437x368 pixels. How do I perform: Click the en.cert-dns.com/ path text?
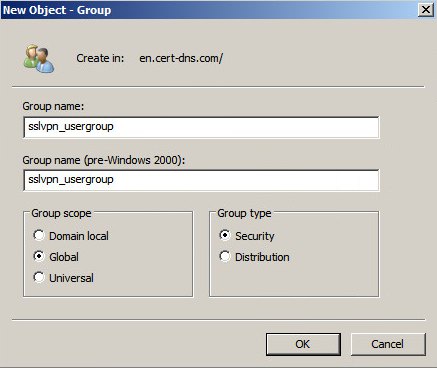[181, 58]
